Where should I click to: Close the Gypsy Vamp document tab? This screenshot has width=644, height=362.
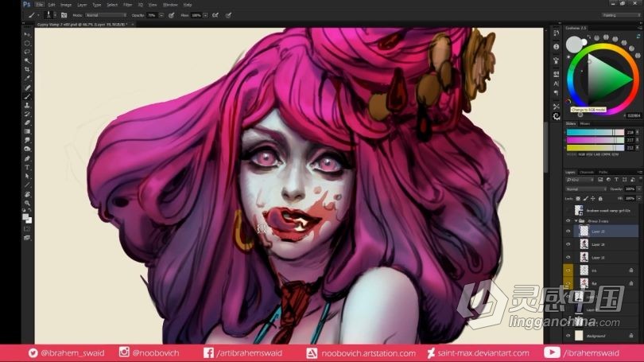click(x=132, y=25)
